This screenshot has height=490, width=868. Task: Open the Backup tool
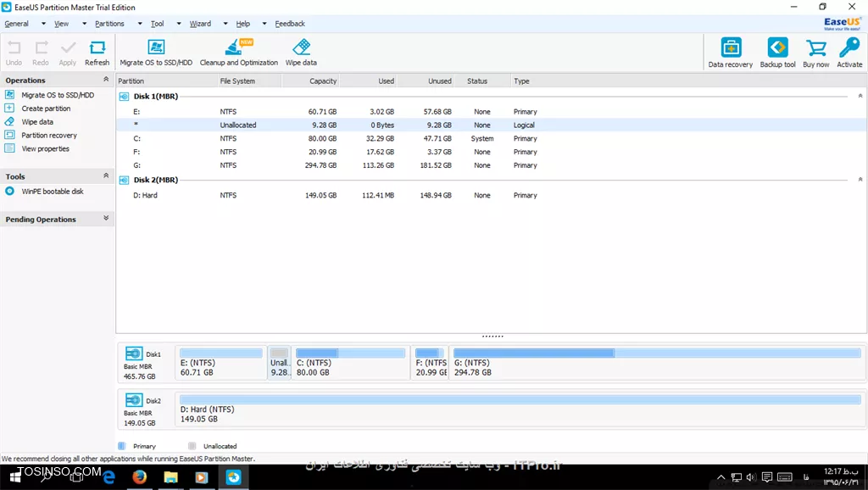(777, 53)
